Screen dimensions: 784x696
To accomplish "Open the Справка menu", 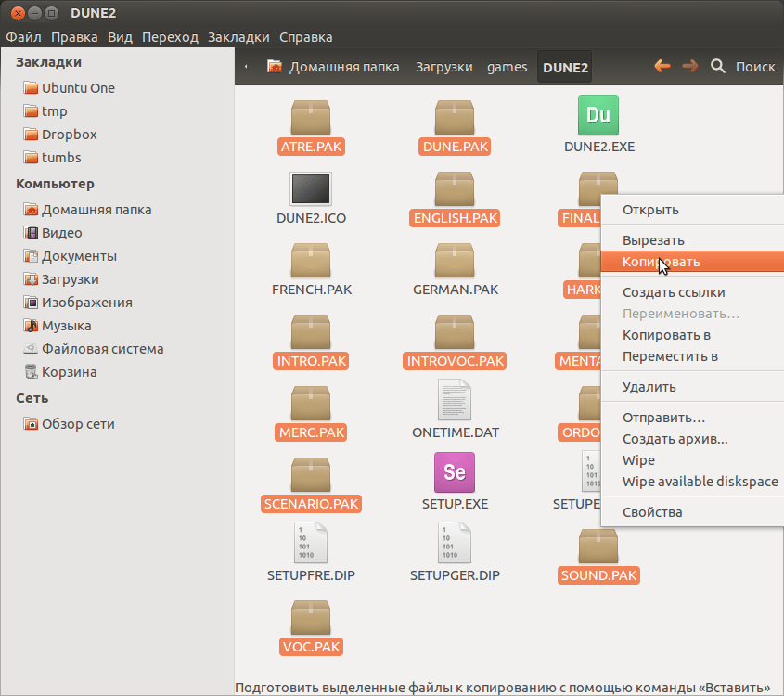I will (x=306, y=37).
